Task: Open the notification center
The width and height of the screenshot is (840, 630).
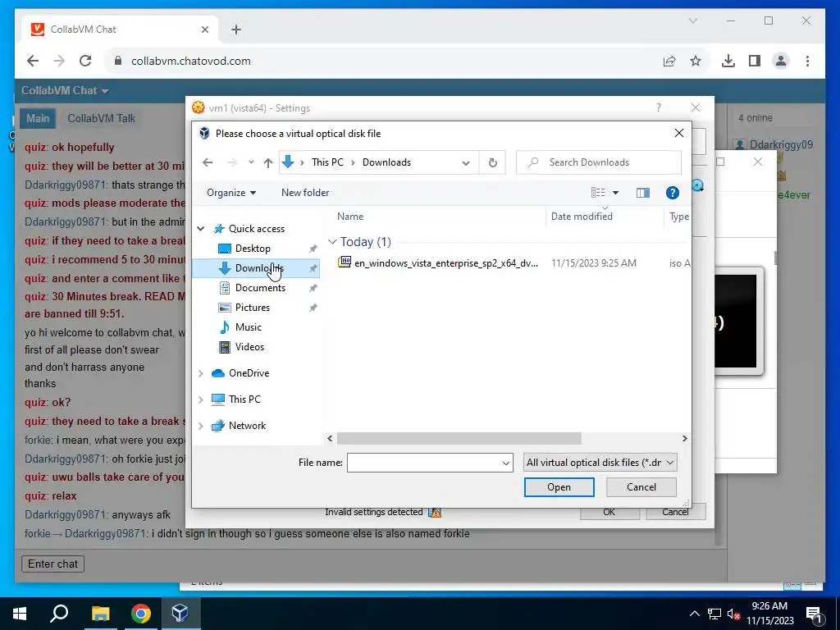Action: pos(815,614)
